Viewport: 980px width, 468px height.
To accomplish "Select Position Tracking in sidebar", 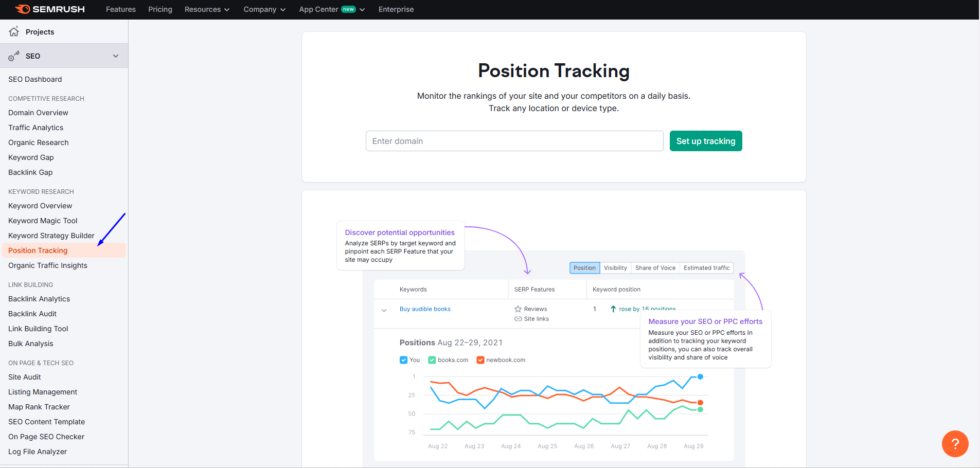I will pyautogui.click(x=64, y=250).
